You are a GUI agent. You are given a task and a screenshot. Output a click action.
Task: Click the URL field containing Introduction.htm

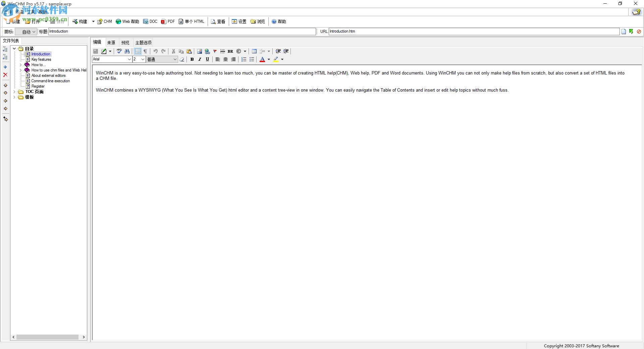474,32
